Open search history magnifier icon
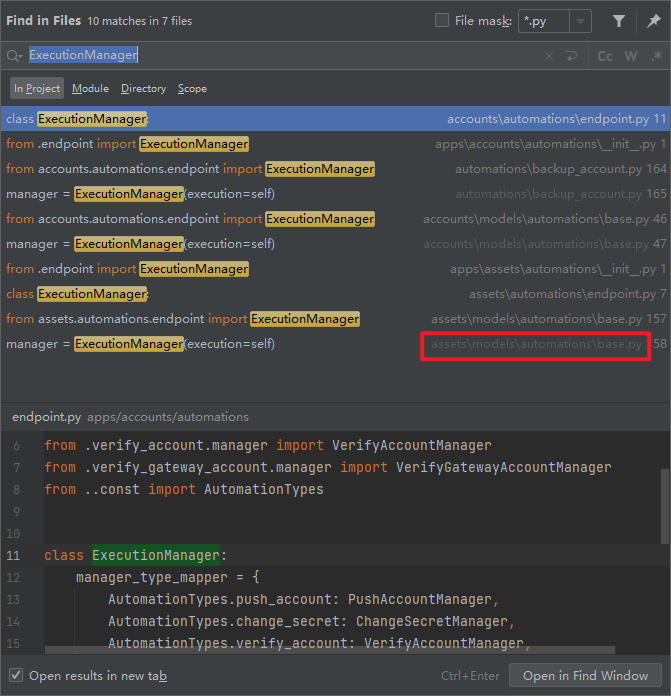 tap(14, 56)
